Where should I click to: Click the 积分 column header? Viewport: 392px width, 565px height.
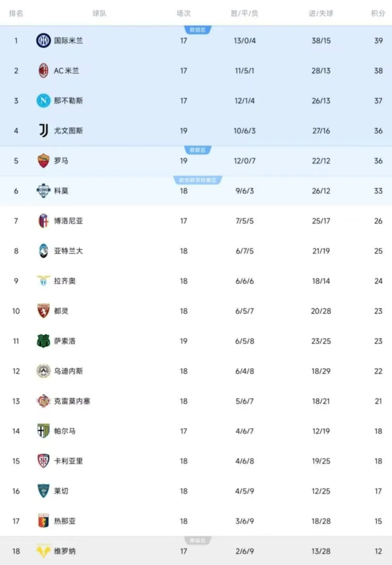tap(378, 13)
